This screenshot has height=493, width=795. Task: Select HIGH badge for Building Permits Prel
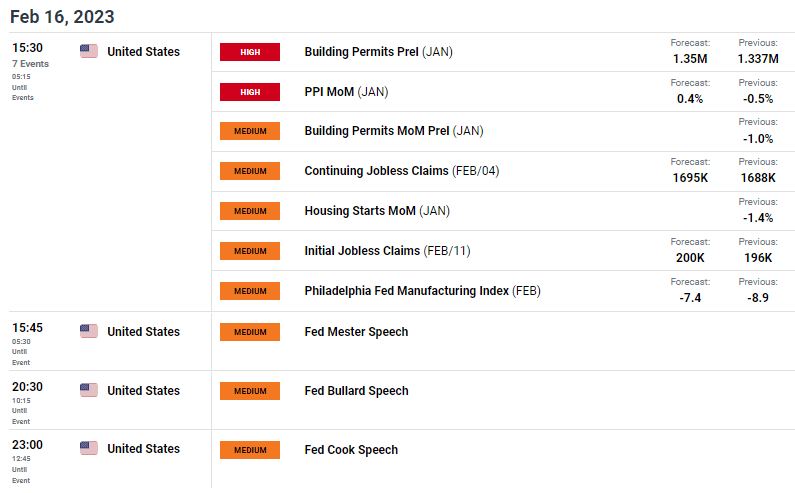tap(250, 52)
